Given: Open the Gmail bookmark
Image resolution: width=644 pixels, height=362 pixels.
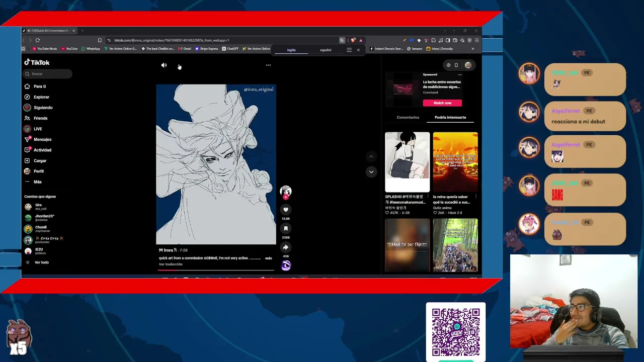Looking at the screenshot, I should pos(185,49).
